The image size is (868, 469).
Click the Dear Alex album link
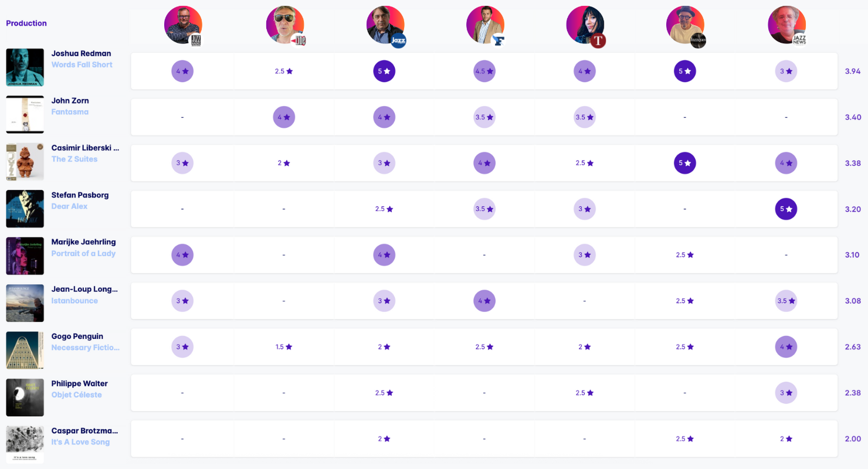[69, 206]
